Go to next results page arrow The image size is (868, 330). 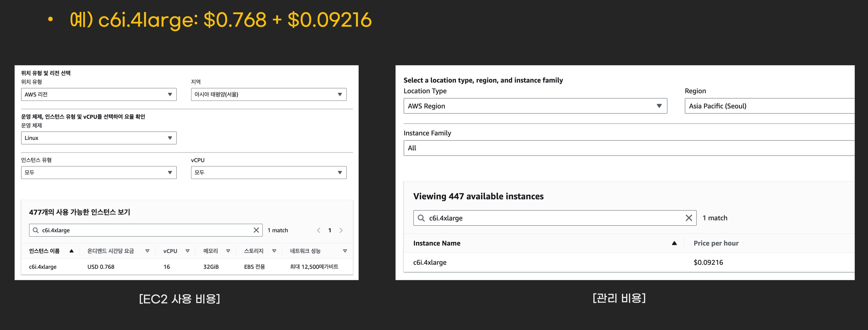(341, 230)
